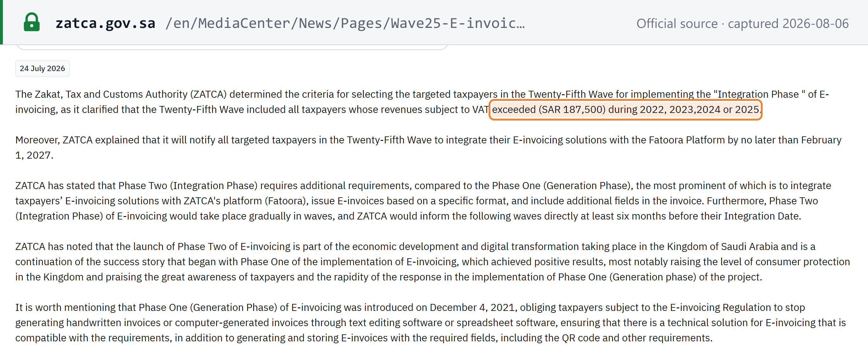
Task: Click the "Phase One (Generation Phase)" text in the third paragraph
Action: pos(561,186)
